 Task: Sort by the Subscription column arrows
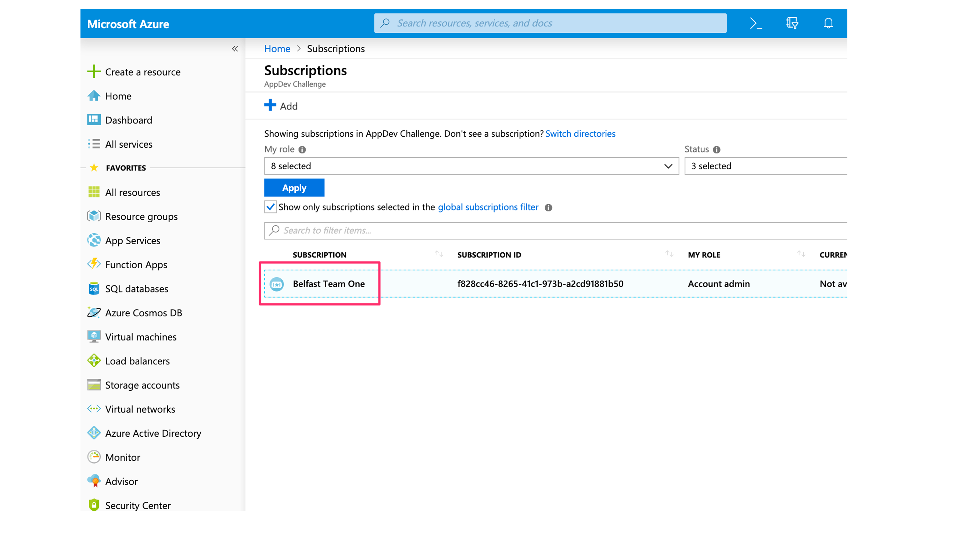[x=439, y=254]
